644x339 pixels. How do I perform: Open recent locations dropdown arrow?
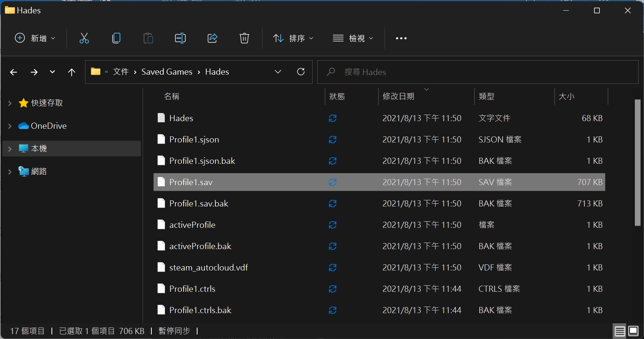(x=52, y=72)
